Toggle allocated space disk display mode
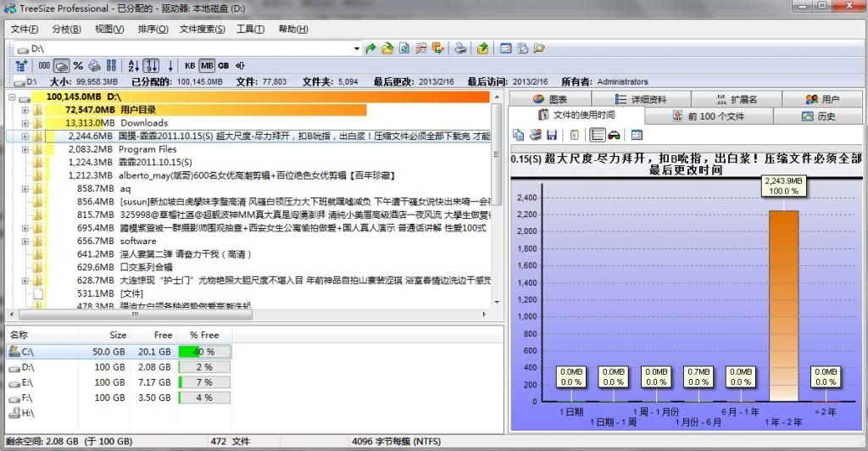868x451 pixels. (61, 66)
